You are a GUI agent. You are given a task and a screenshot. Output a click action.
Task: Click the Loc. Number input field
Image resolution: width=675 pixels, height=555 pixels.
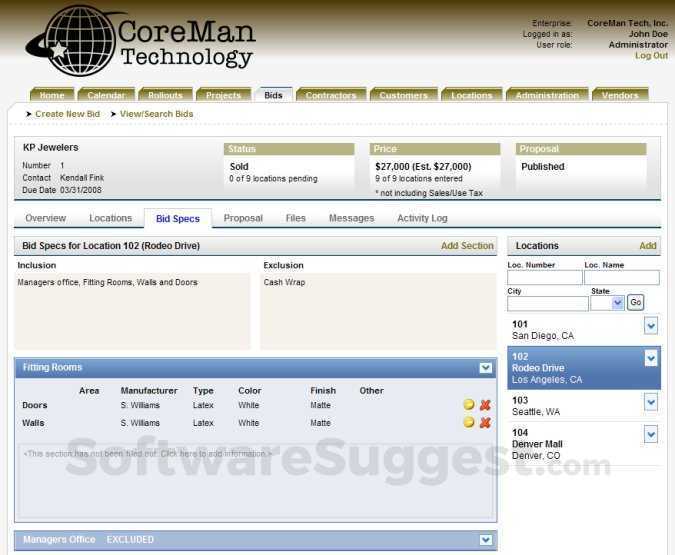545,278
